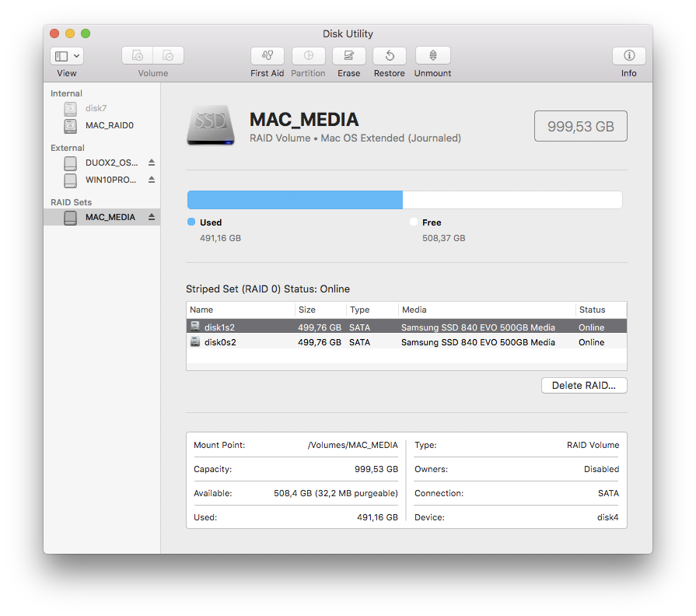696x616 pixels.
Task: Click the External section header
Action: [68, 149]
